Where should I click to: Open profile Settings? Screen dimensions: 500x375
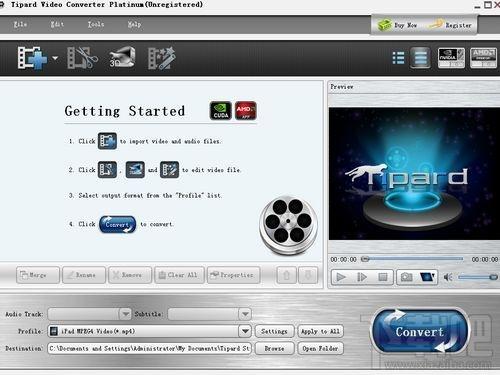[274, 331]
